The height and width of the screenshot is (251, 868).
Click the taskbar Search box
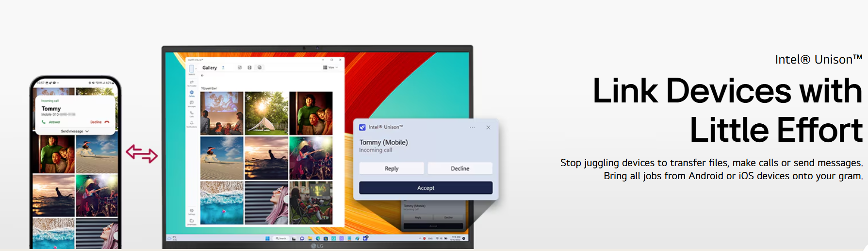(281, 238)
